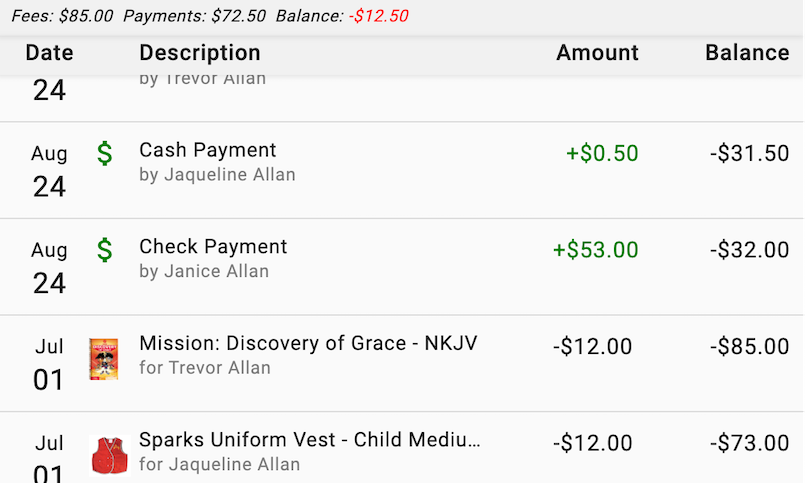
Task: Open the red Sparks vest thumbnail
Action: tap(109, 455)
